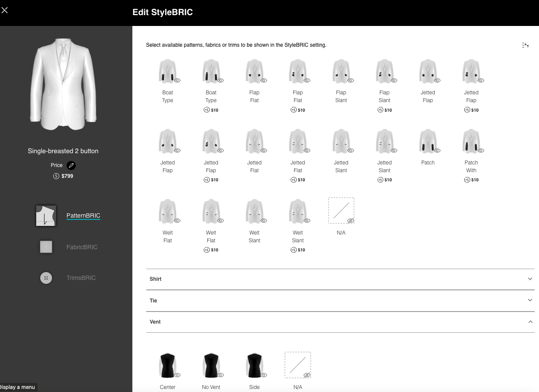Screen dimensions: 539x392
Task: Select the Patch With pocket thumbnail
Action: pyautogui.click(x=470, y=141)
